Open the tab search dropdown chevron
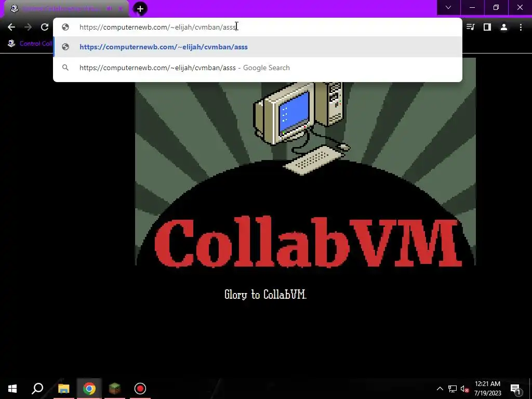Viewport: 532px width, 399px height. click(x=448, y=7)
